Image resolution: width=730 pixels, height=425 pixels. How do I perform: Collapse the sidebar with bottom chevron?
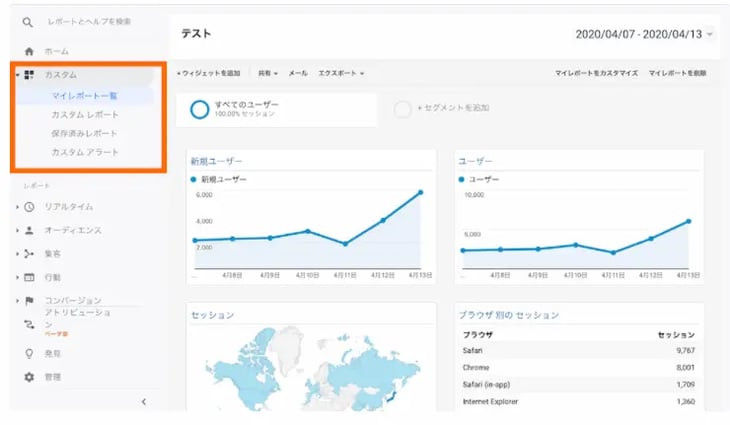point(143,402)
